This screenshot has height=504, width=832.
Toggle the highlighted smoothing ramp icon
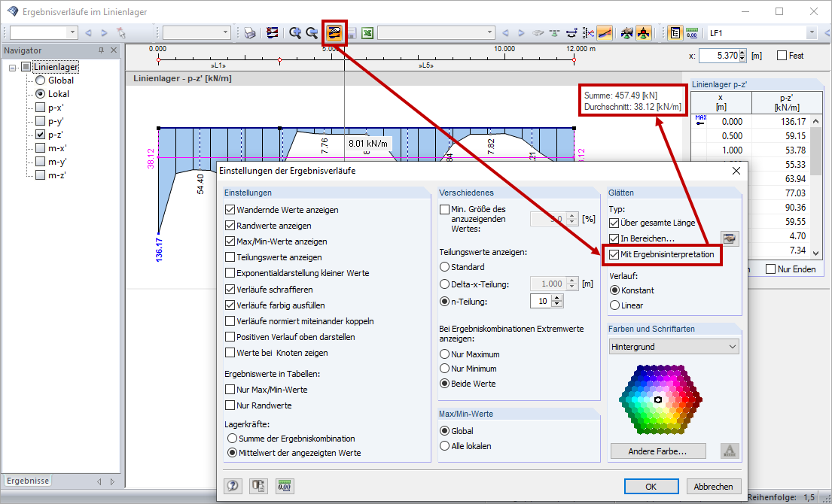coord(605,33)
